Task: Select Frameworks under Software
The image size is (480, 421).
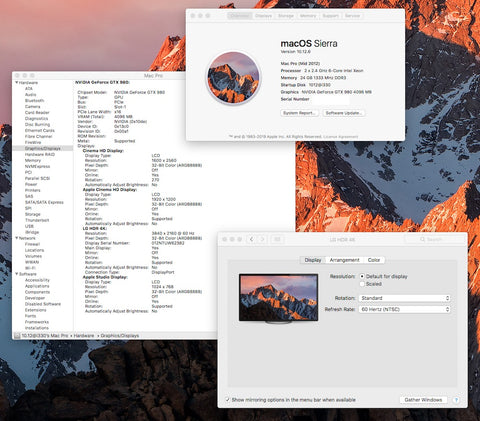Action: coord(37,322)
